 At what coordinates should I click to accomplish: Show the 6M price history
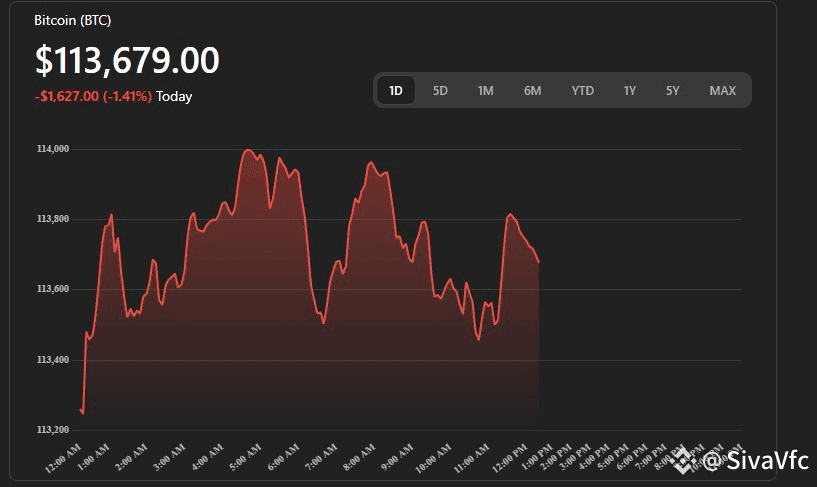pos(533,91)
